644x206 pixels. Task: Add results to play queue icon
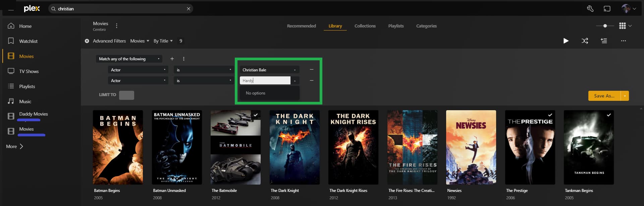coord(604,41)
